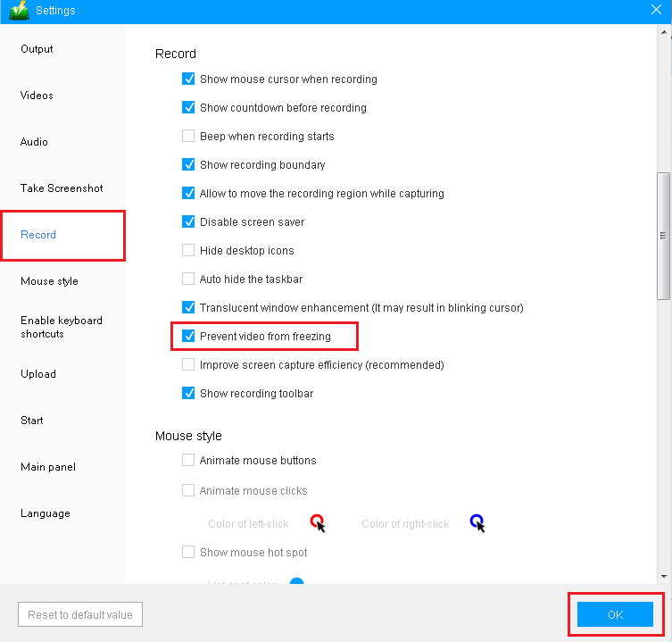Open the Start settings section
This screenshot has height=642, width=672.
32,421
